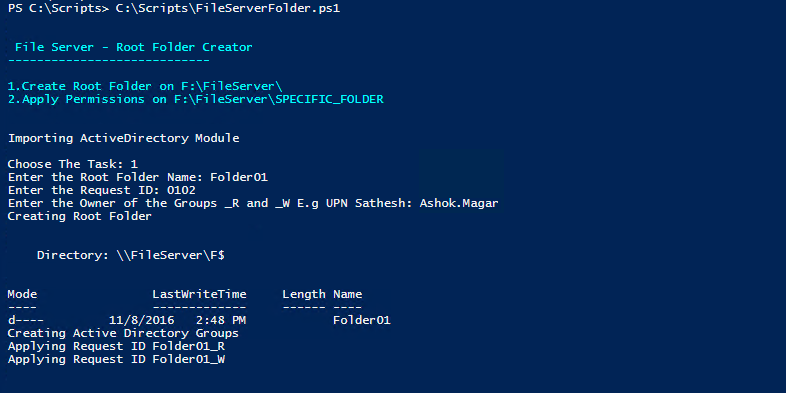The image size is (786, 393).
Task: Click the 'Applying Request ID Folder01_W' line
Action: tap(116, 359)
